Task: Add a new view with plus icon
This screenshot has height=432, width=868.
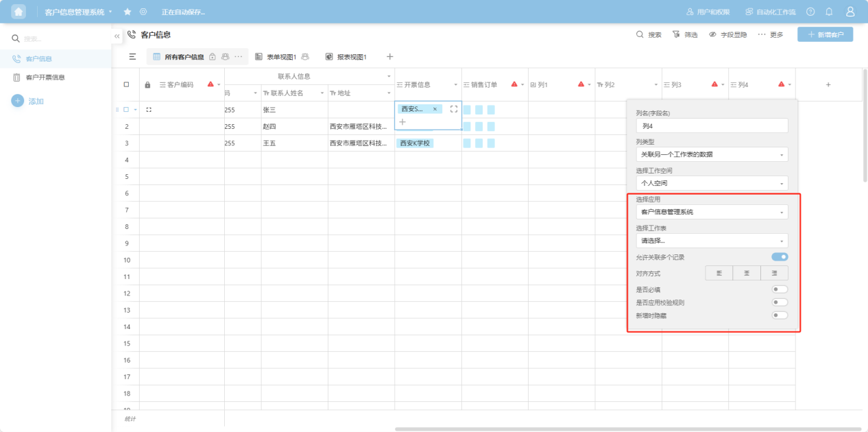Action: 390,57
